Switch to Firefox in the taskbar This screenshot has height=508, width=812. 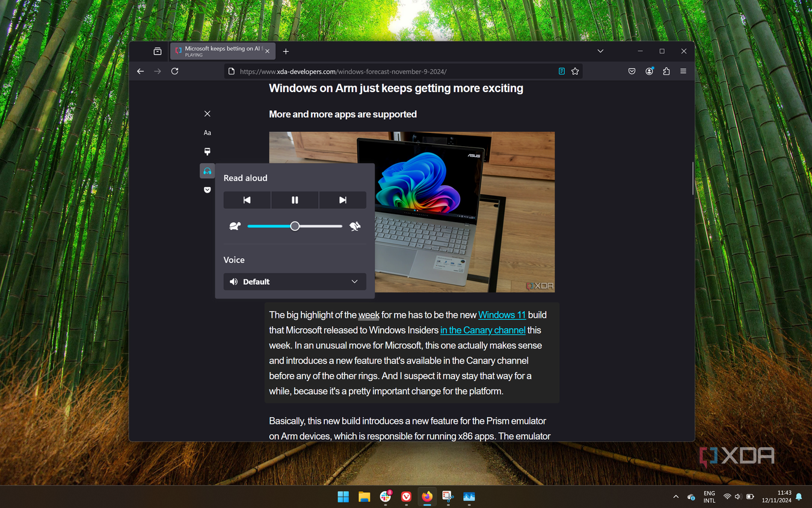tap(427, 497)
